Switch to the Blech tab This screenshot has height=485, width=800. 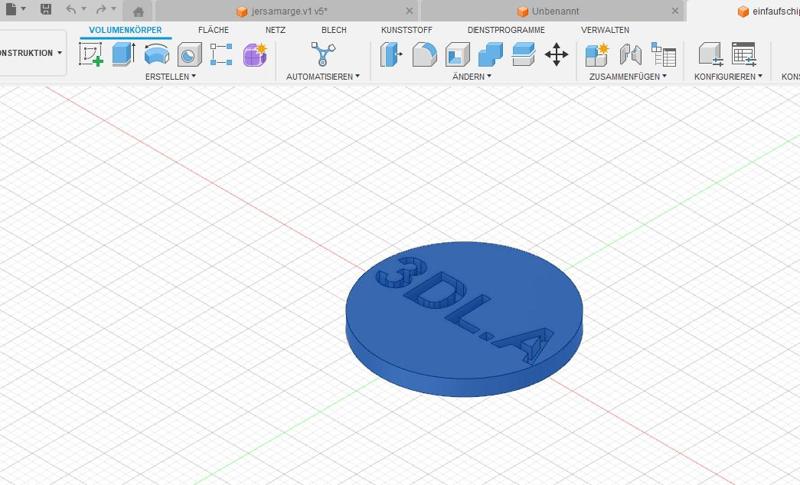click(334, 30)
